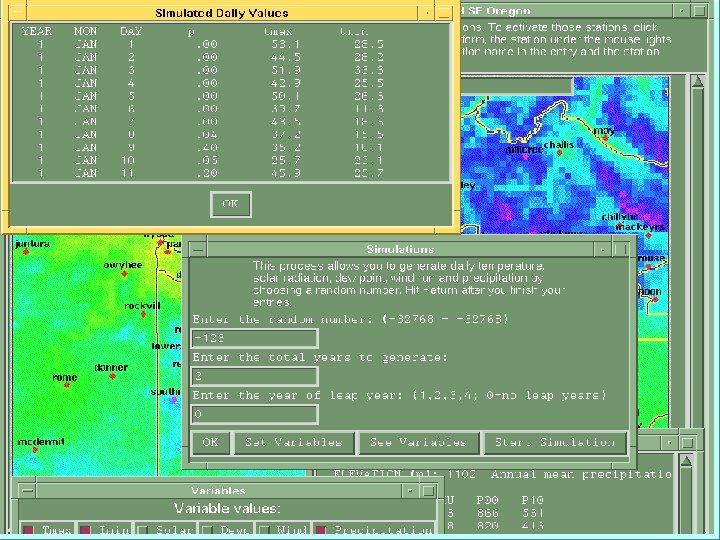Viewport: 720px width, 540px height.
Task: Minimize the Variables window
Action: [x=410, y=491]
